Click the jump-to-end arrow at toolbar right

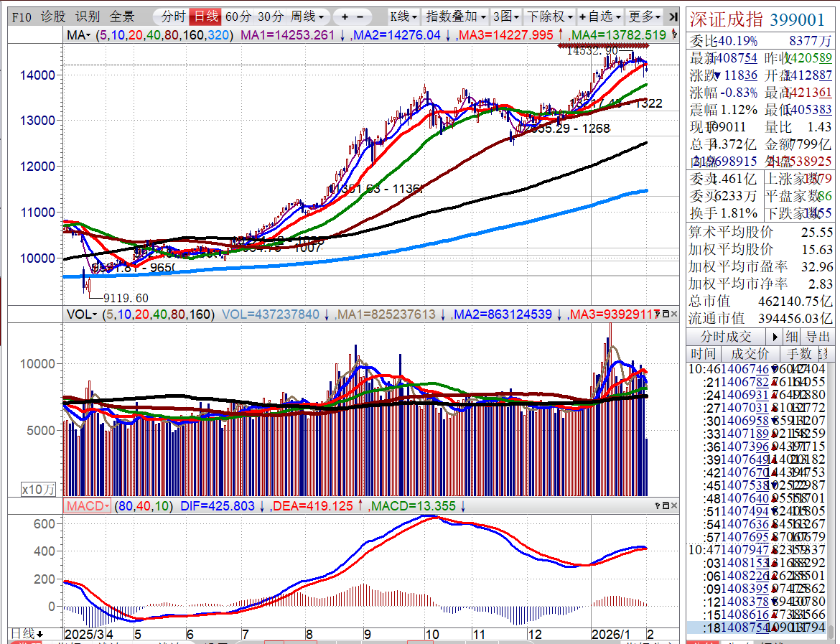672,17
